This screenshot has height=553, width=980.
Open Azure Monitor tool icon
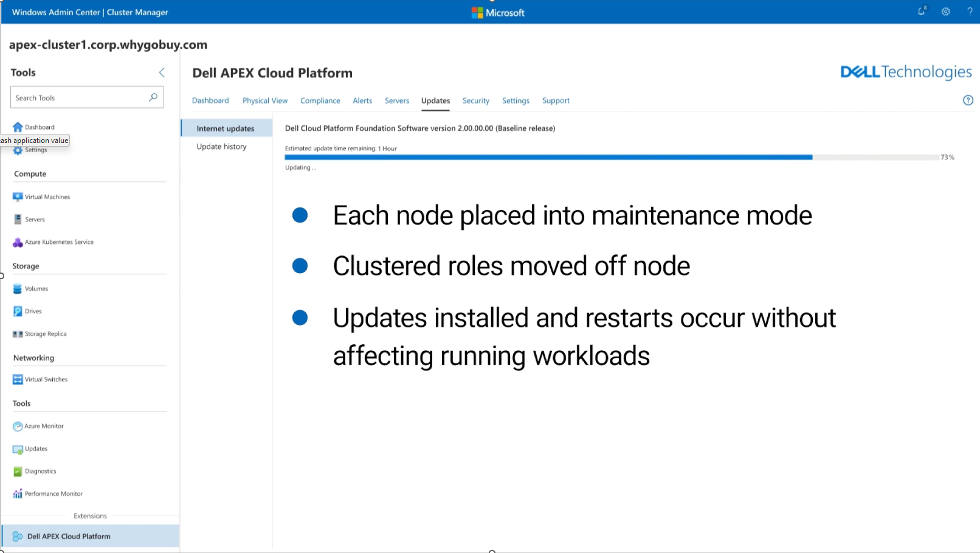[18, 426]
